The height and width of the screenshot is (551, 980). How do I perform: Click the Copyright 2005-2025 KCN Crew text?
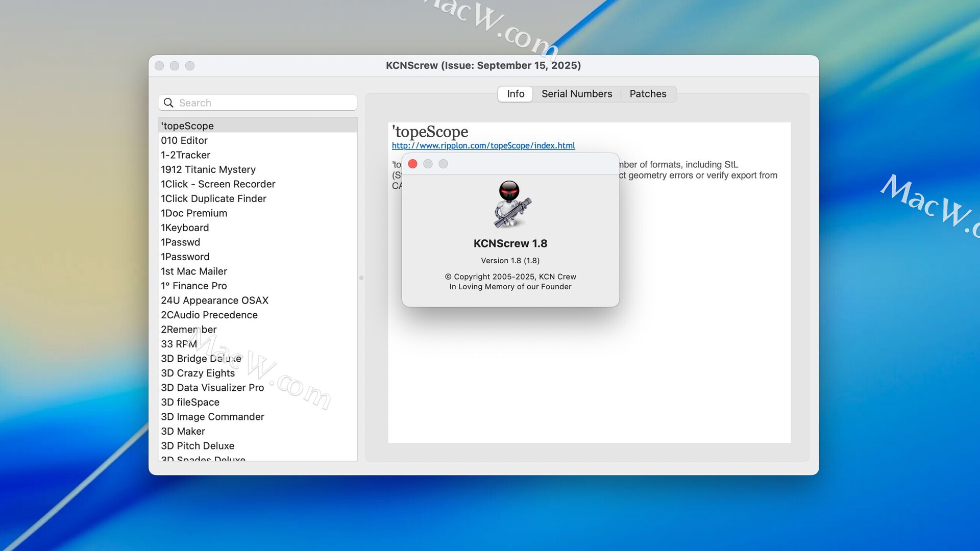[x=510, y=277]
